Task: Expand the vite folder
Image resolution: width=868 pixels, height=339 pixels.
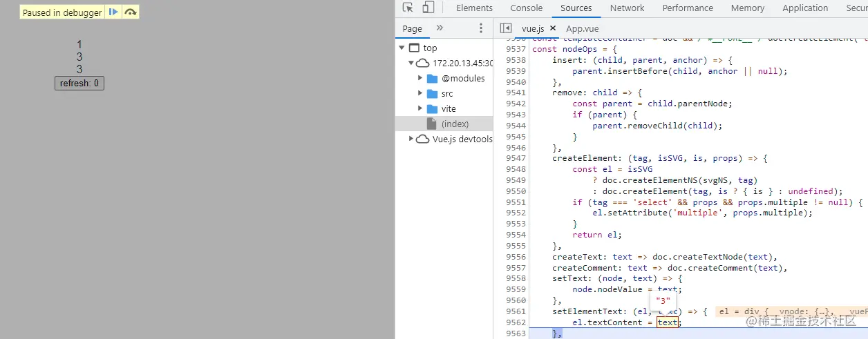Action: click(x=420, y=108)
